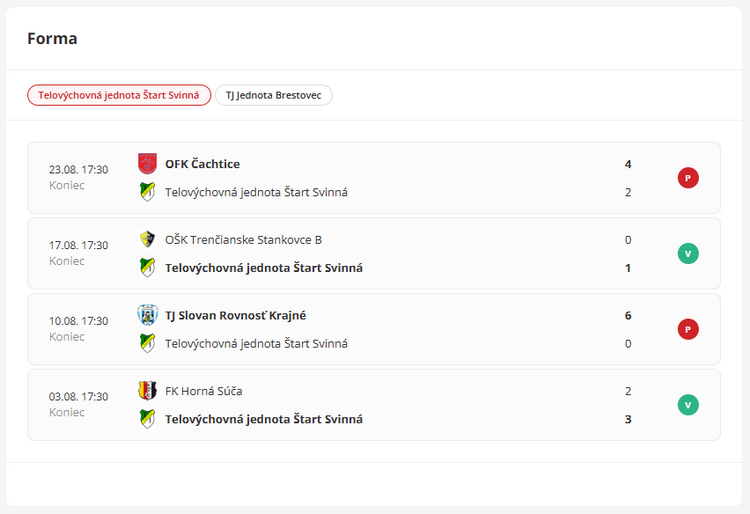Open the TJ Slovan Rovnosť Krajné link
Viewport: 750px width, 514px height.
coord(235,316)
